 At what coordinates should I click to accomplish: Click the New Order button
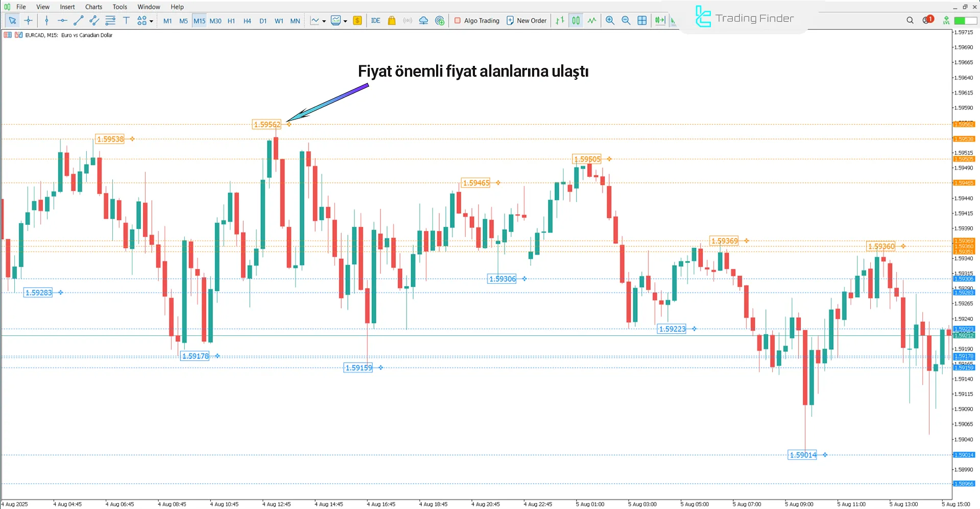pos(527,20)
